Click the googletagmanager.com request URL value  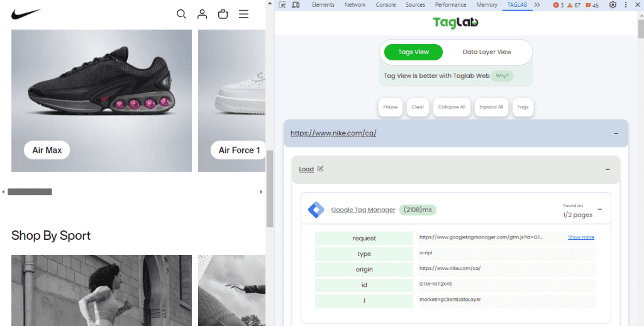pyautogui.click(x=481, y=237)
